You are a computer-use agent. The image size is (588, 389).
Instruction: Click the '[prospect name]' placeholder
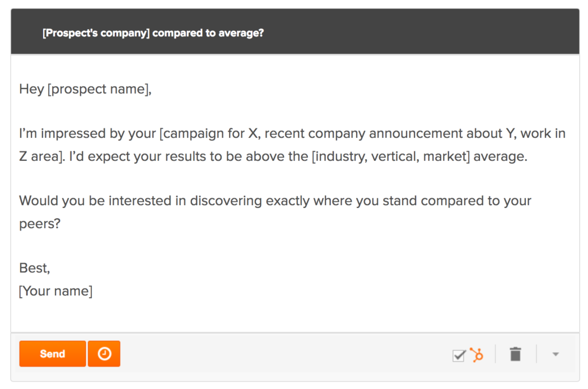click(98, 89)
